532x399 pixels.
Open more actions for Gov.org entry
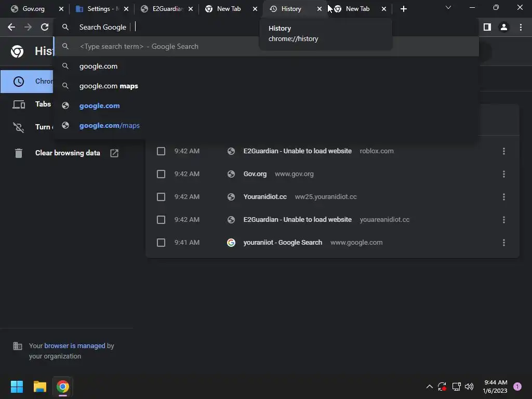(504, 174)
